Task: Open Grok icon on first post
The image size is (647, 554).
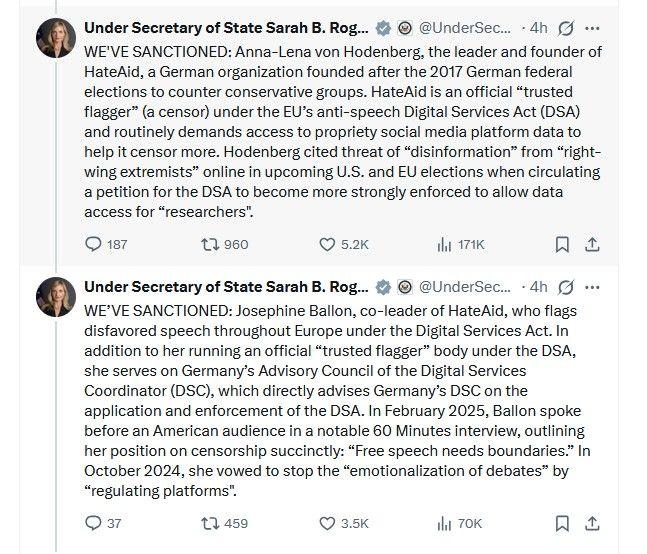Action: [568, 27]
